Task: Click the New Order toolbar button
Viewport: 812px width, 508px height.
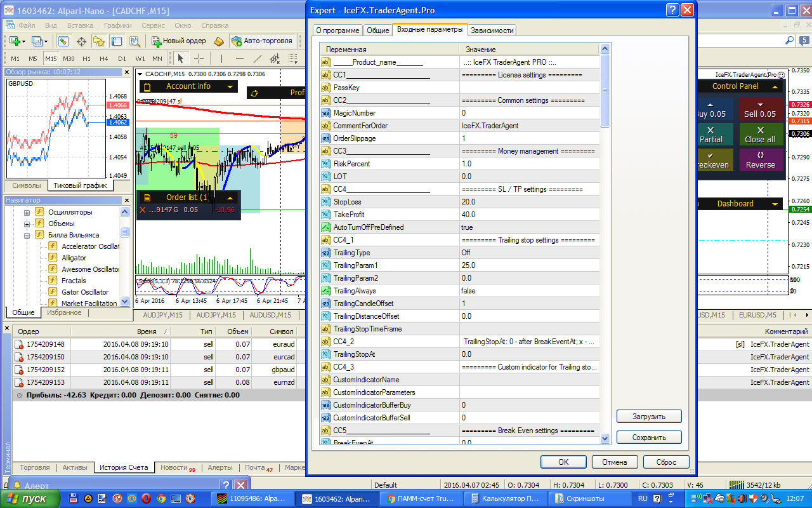Action: point(179,41)
